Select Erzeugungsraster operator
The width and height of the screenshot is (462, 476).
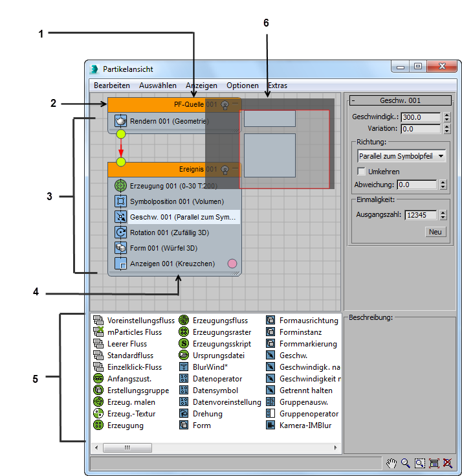point(215,332)
